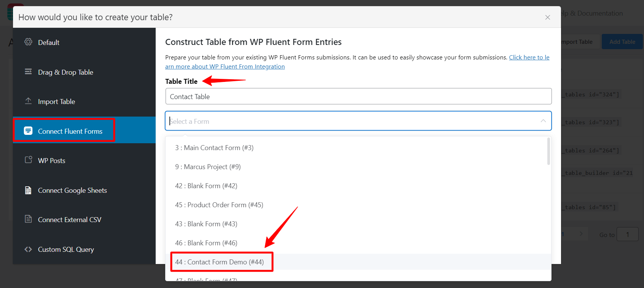
Task: Click the Default gear icon
Action: click(28, 42)
